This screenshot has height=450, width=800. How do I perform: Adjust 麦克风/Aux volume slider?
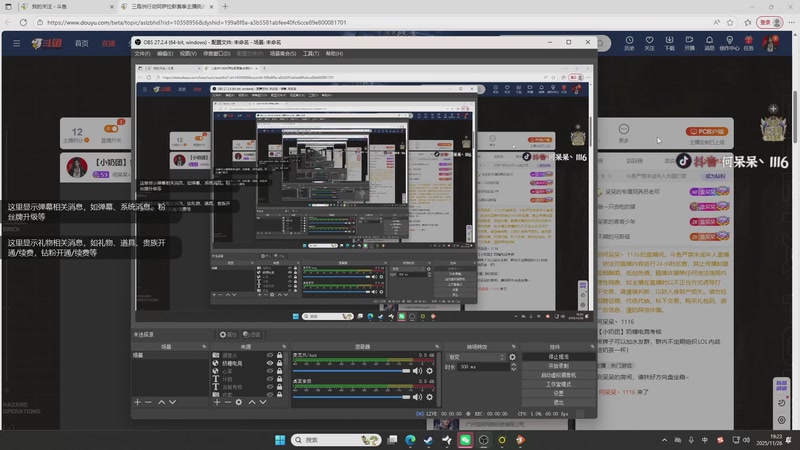tap(352, 371)
